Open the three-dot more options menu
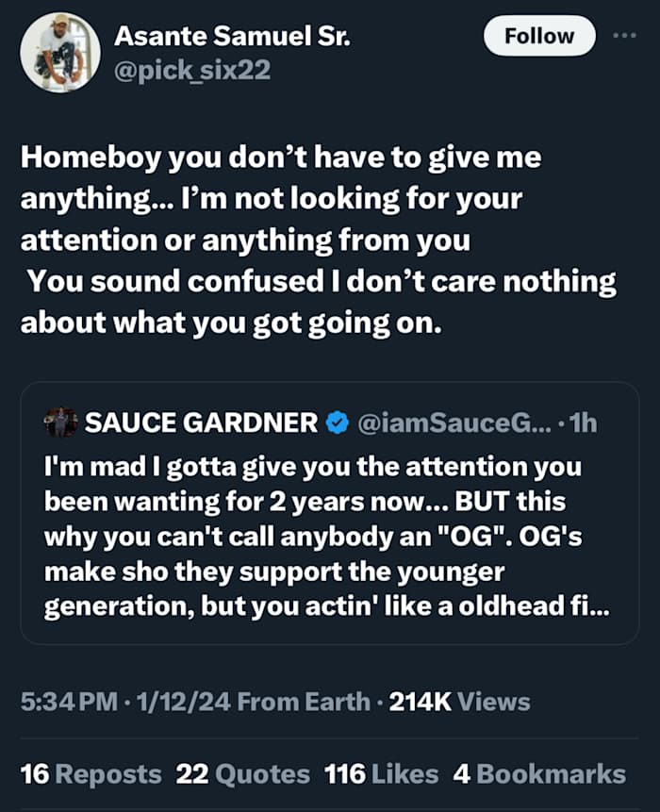Viewport: 660px width, 812px height. (624, 36)
